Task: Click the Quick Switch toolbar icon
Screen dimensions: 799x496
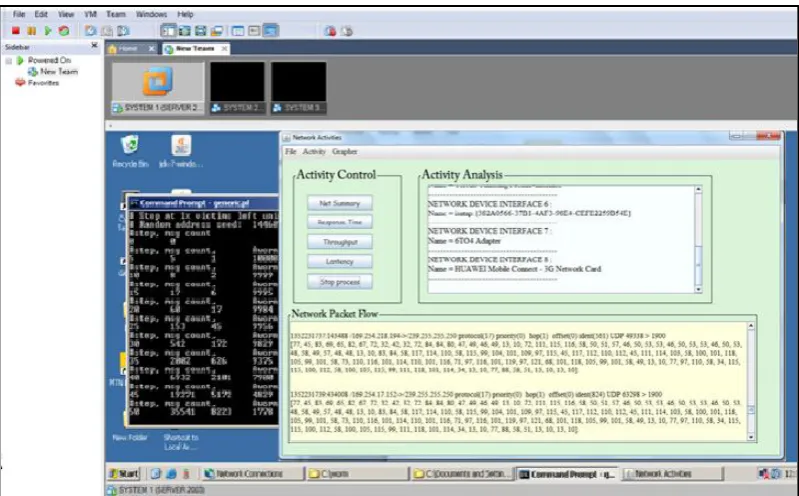Action: pos(184,31)
